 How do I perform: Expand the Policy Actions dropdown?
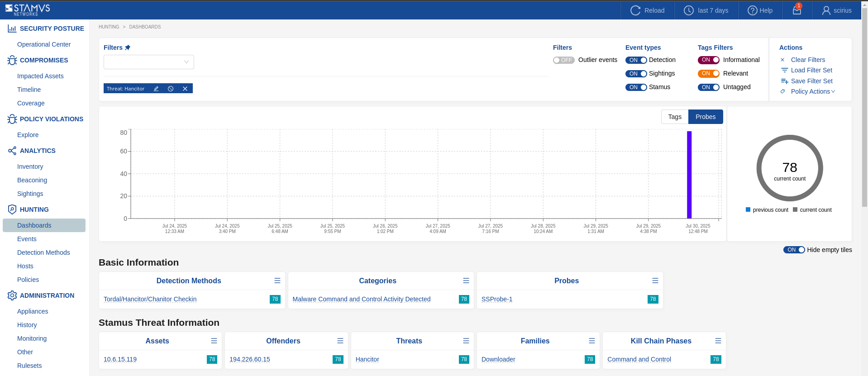pos(812,91)
